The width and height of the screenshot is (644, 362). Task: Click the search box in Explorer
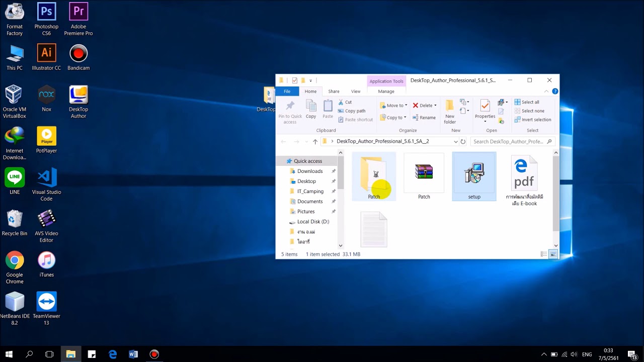[513, 142]
